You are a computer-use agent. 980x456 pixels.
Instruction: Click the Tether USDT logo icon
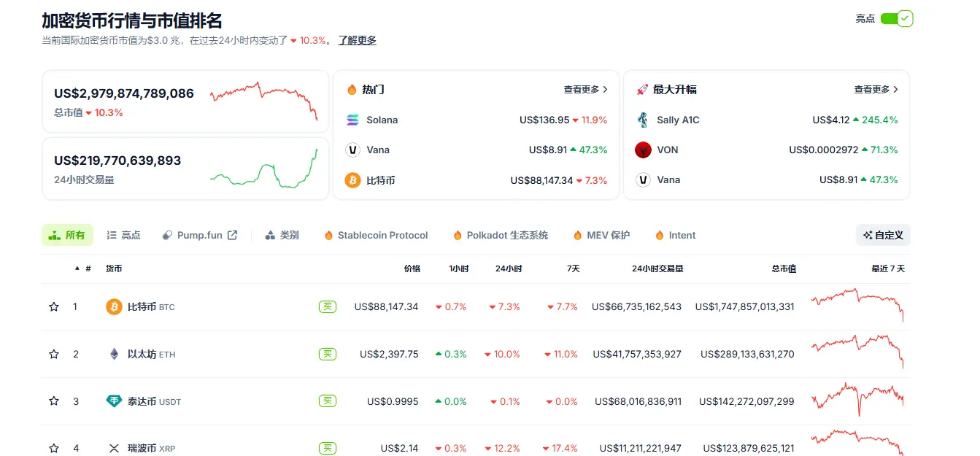(x=114, y=401)
